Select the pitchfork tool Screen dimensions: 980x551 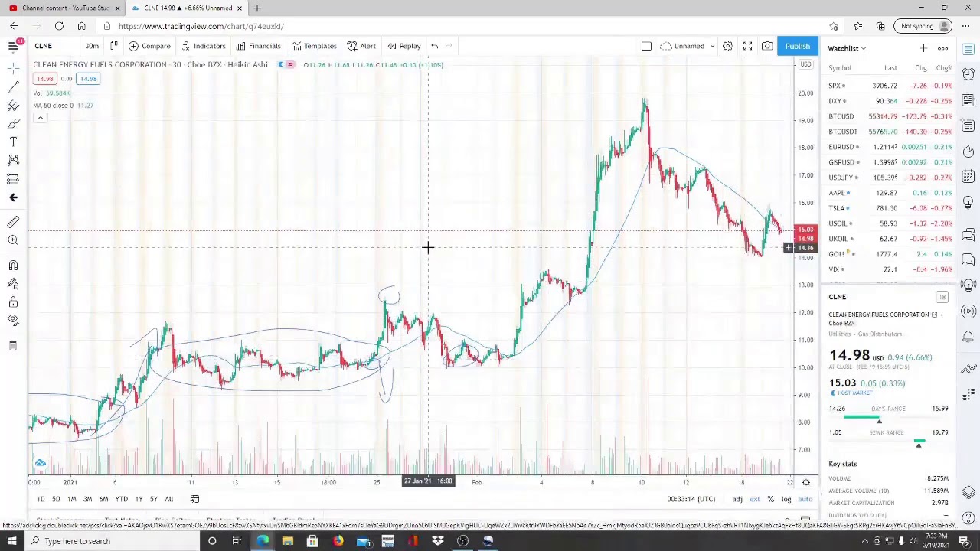point(13,105)
